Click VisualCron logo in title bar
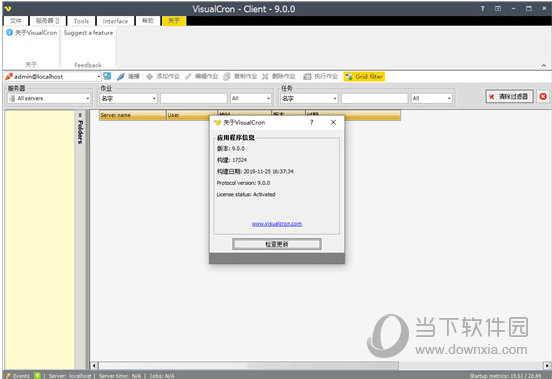Viewport: 552px width, 379px height. 8,8
